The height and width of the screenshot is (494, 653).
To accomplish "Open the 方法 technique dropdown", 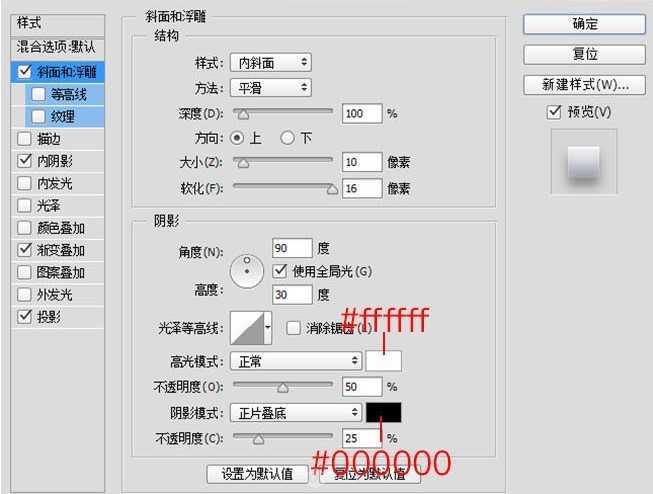I will pyautogui.click(x=270, y=88).
